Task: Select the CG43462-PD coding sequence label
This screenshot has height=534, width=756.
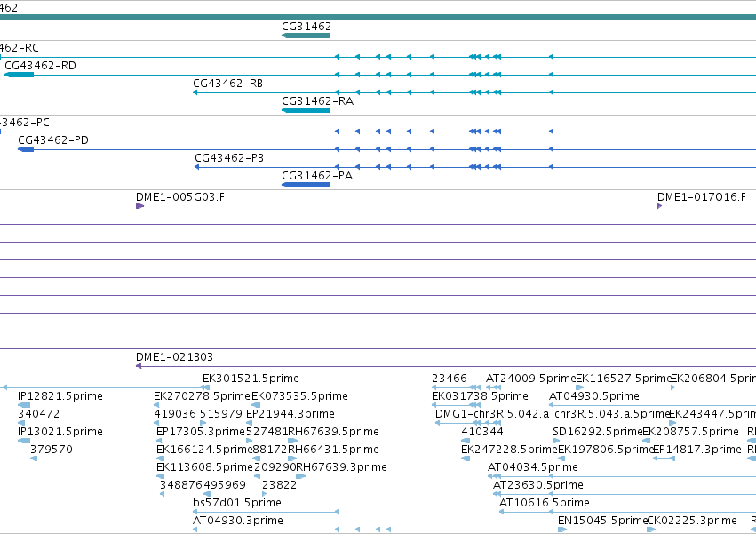Action: (x=53, y=140)
